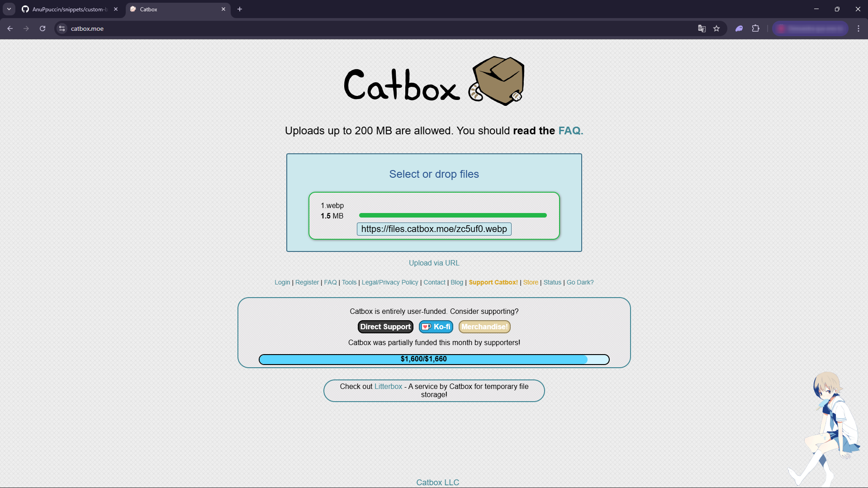Click the site information icon in address bar
Viewport: 868px width, 488px height.
tap(62, 28)
